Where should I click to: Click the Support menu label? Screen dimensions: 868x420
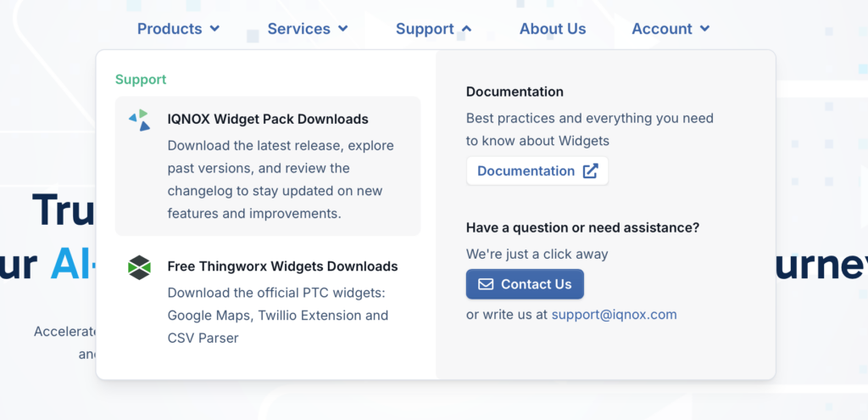coord(425,29)
